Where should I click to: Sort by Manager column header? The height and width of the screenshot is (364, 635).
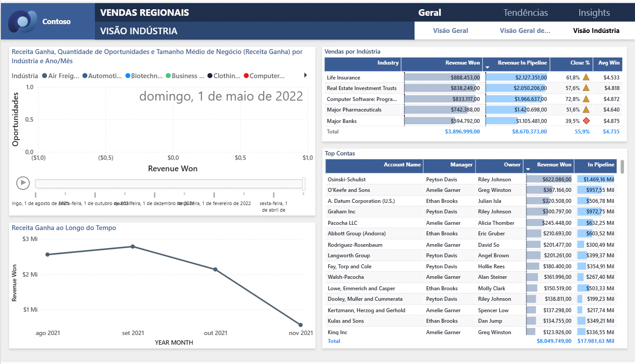click(x=449, y=166)
